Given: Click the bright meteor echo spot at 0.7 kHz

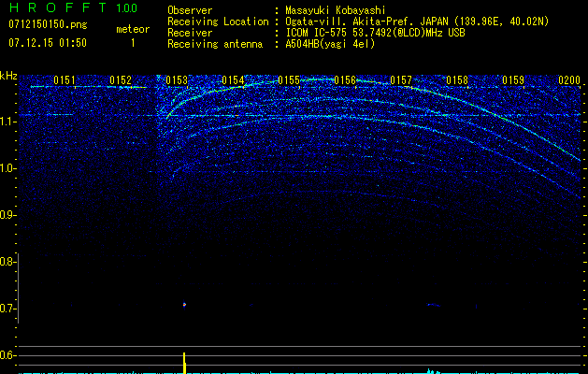Looking at the screenshot, I should click(x=184, y=304).
